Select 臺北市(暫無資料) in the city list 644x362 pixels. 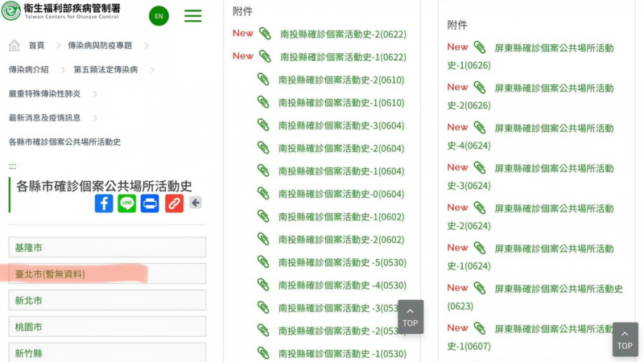[x=107, y=274]
